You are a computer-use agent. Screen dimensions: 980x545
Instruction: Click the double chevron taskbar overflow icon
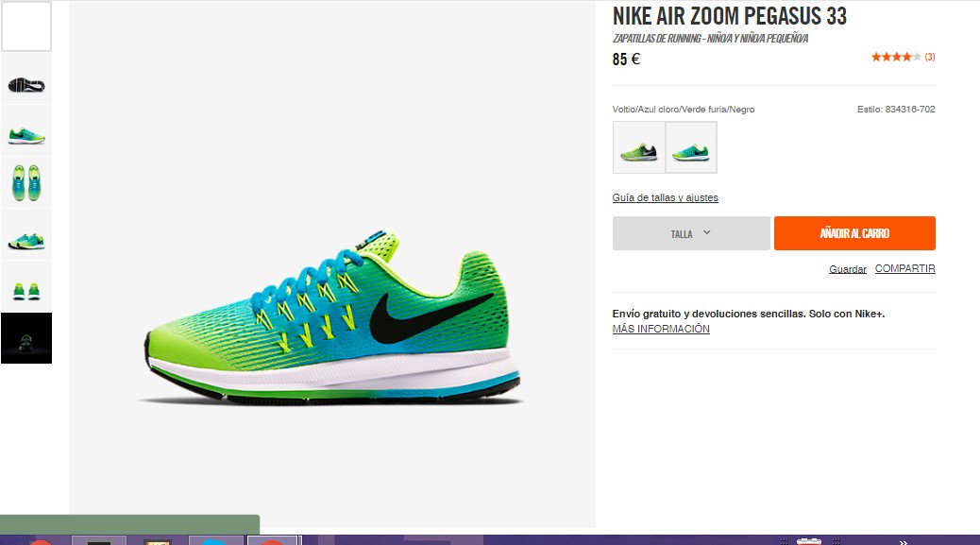904,542
